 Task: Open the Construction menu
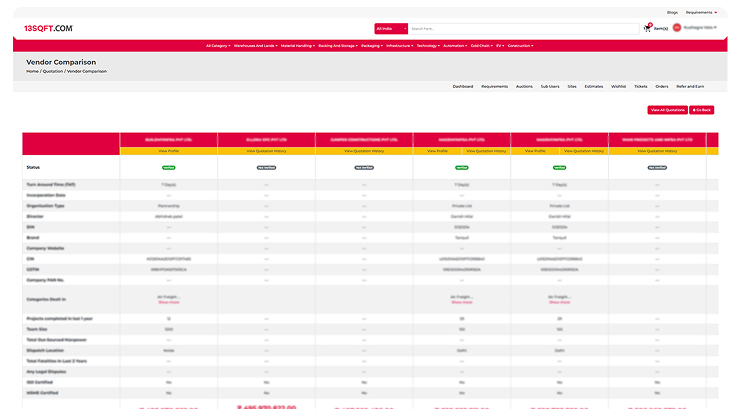(x=521, y=46)
